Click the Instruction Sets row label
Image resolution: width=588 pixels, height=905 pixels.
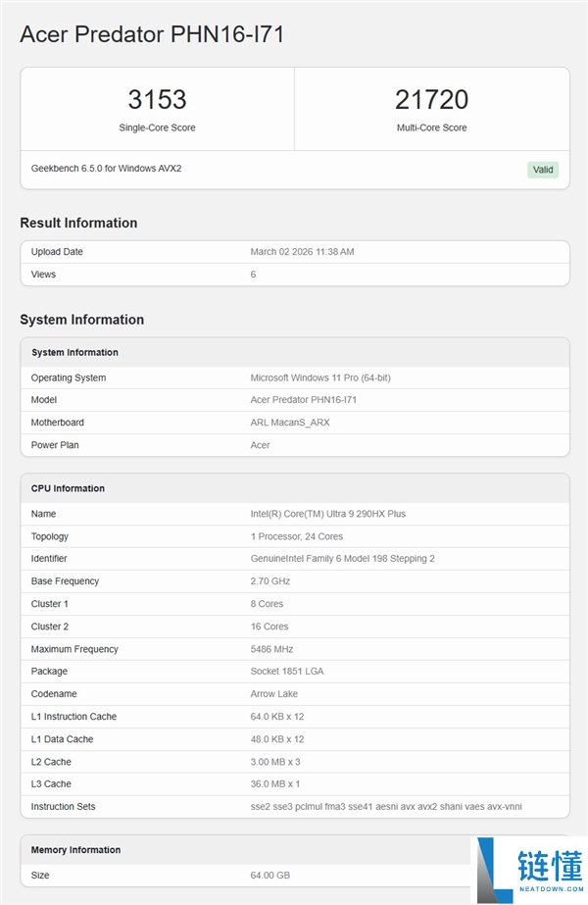[x=64, y=807]
